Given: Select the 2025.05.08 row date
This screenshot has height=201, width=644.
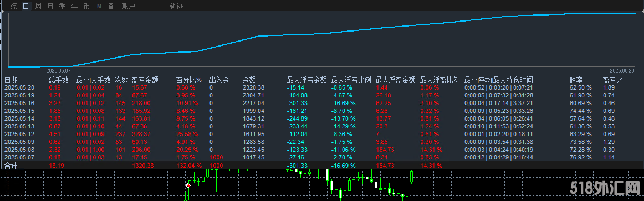Looking at the screenshot, I should [19, 150].
